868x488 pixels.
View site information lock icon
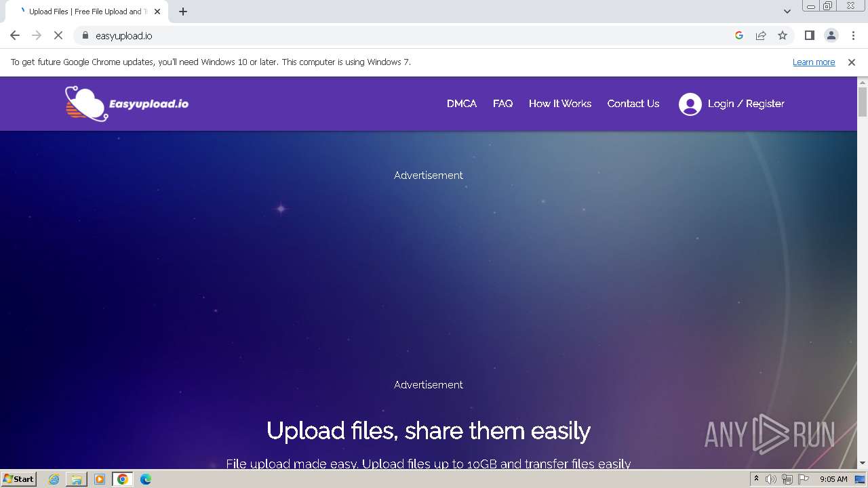pos(85,35)
